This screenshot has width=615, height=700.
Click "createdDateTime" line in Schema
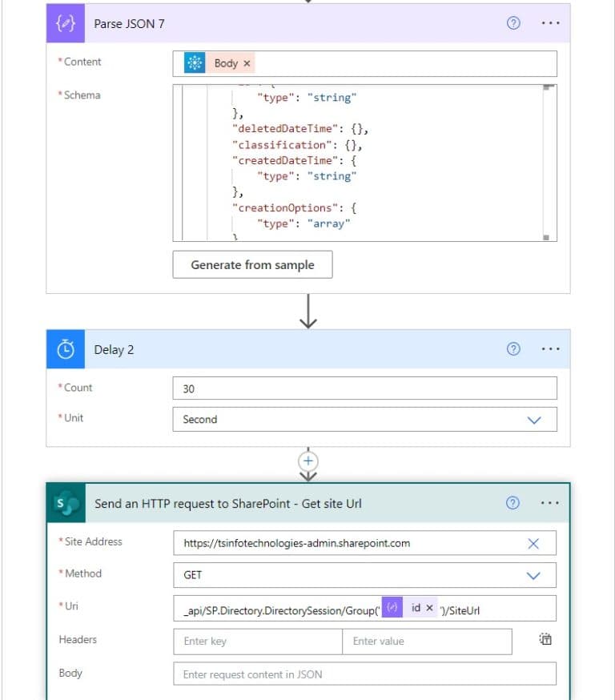point(294,161)
